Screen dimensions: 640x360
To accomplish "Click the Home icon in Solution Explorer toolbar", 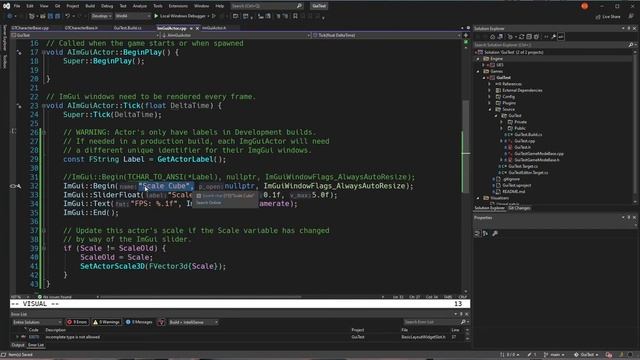I will [x=492, y=37].
